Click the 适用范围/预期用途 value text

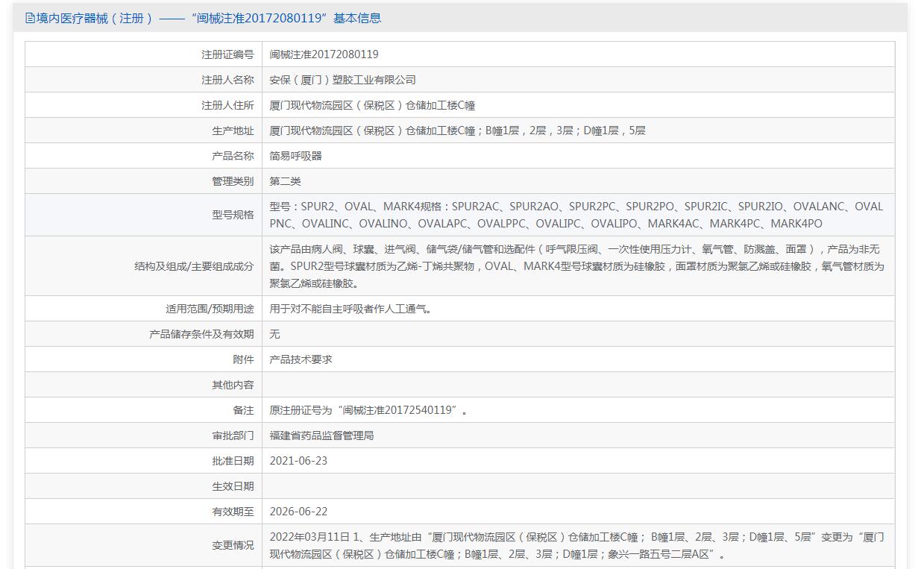tap(351, 309)
